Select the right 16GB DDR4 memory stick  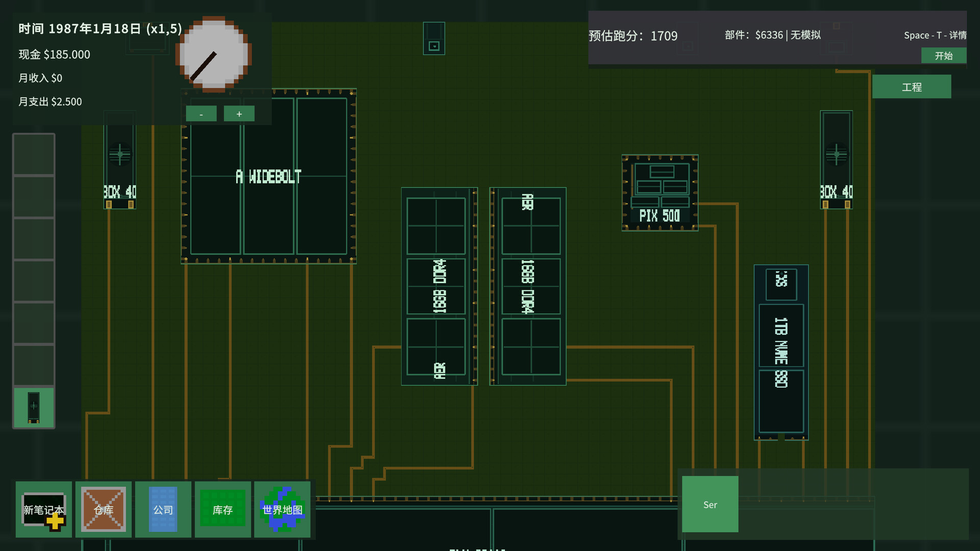point(528,286)
